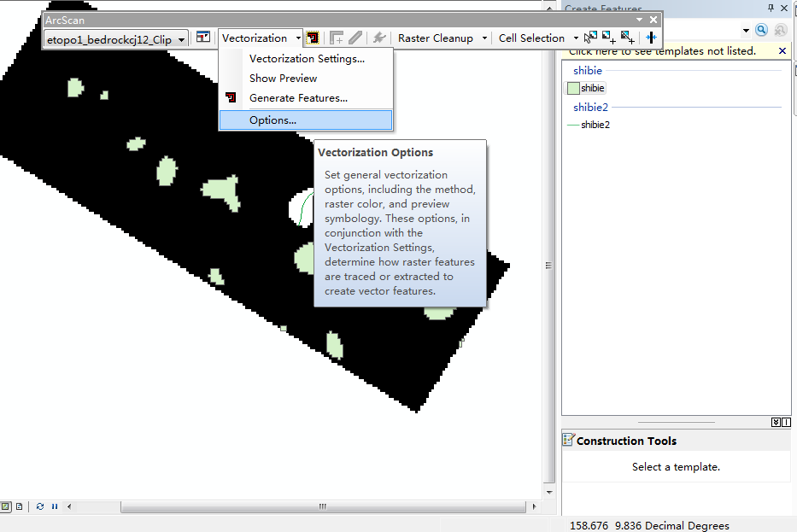Click the Find Diagonal of Cell Envelope tool

[x=628, y=38]
